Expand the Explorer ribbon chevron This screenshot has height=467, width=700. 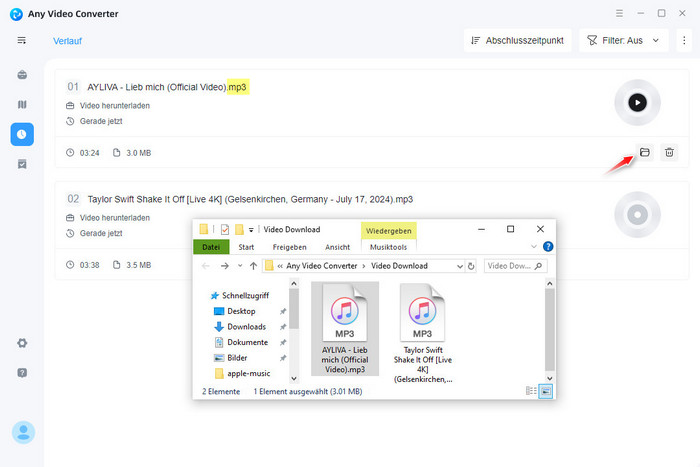(533, 246)
